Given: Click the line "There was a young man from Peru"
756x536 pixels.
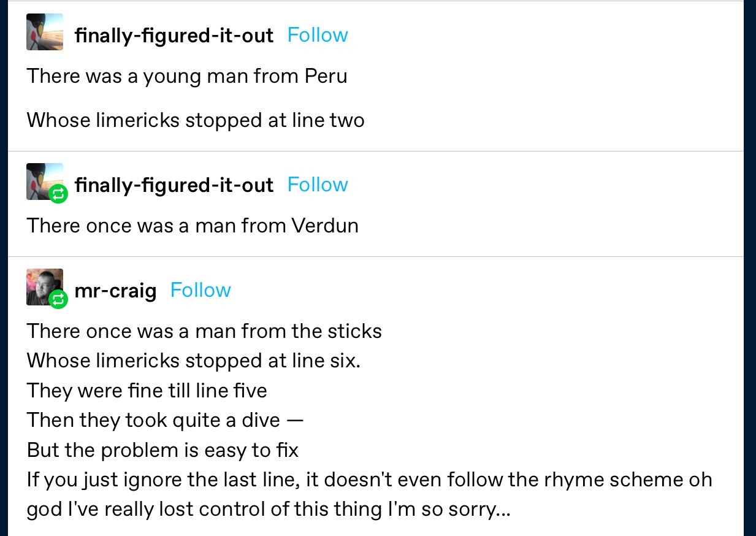Looking at the screenshot, I should 186,76.
